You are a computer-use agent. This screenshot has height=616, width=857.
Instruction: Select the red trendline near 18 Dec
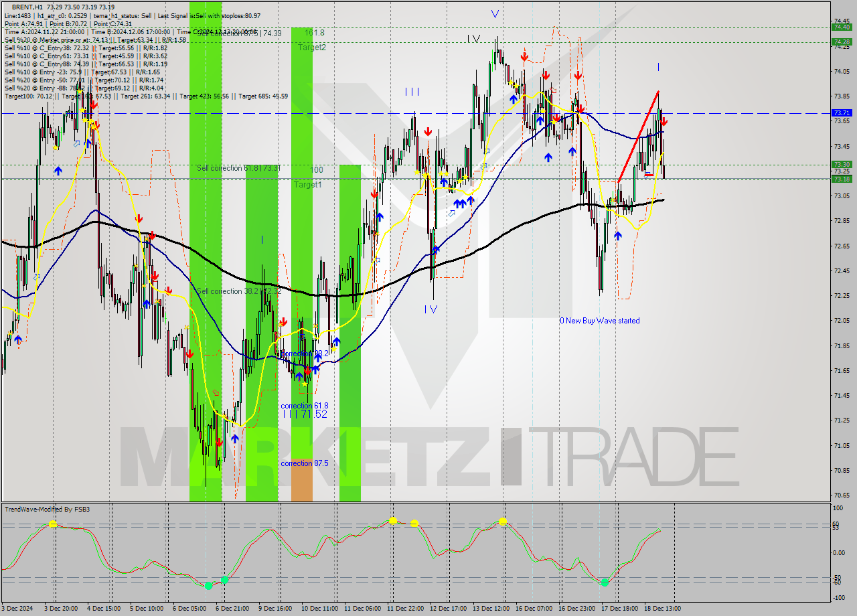point(638,136)
